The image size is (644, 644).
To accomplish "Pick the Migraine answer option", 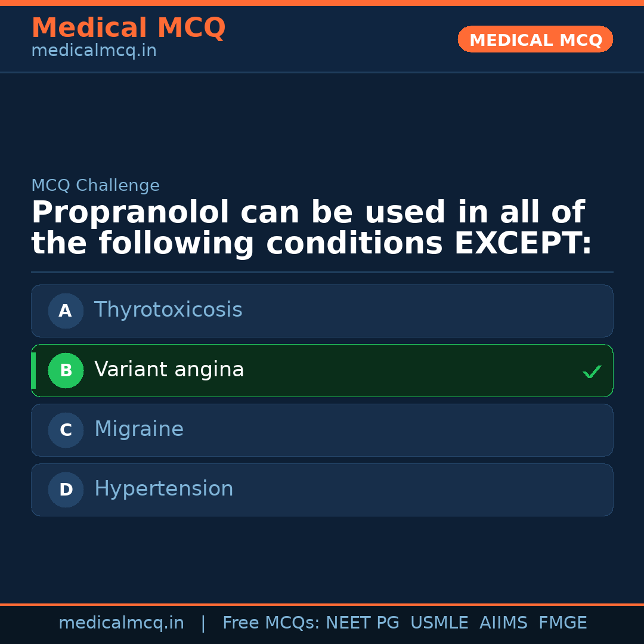I will tap(139, 429).
